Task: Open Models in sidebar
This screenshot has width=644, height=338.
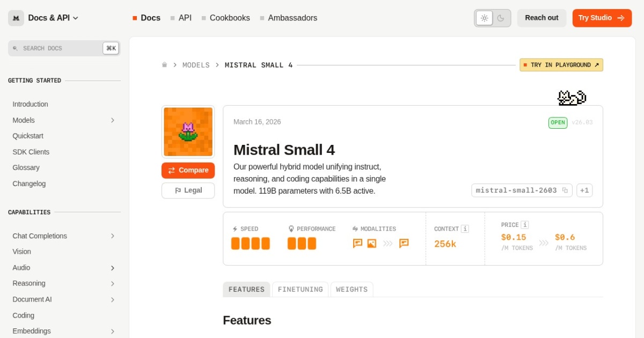Action: click(x=24, y=120)
